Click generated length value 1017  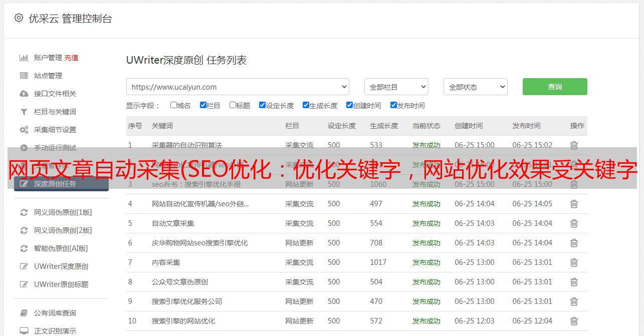[x=378, y=262]
